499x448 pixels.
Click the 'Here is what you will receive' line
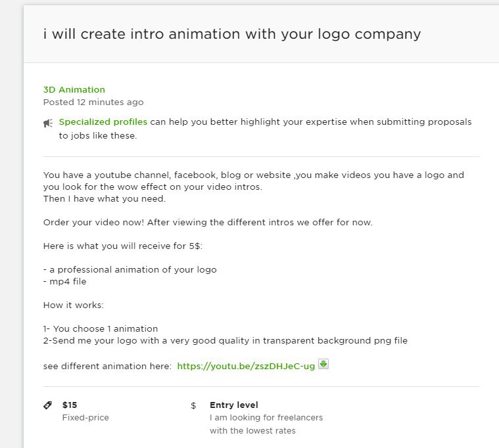point(123,246)
